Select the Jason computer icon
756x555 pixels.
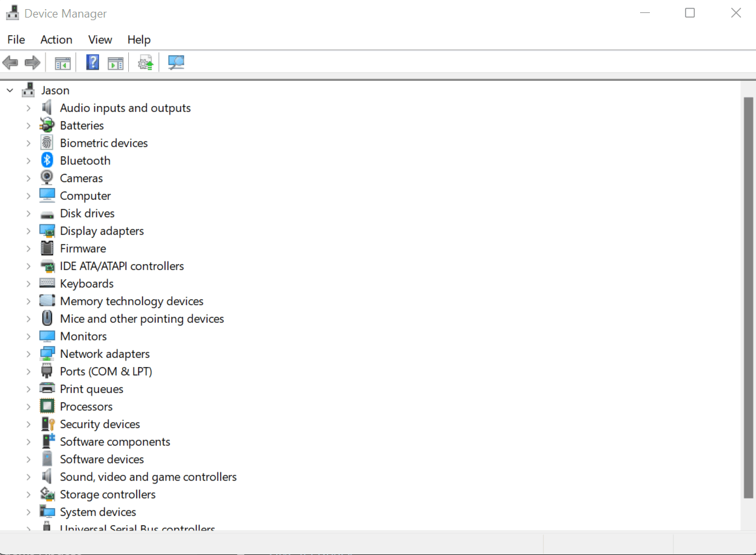[x=29, y=90]
